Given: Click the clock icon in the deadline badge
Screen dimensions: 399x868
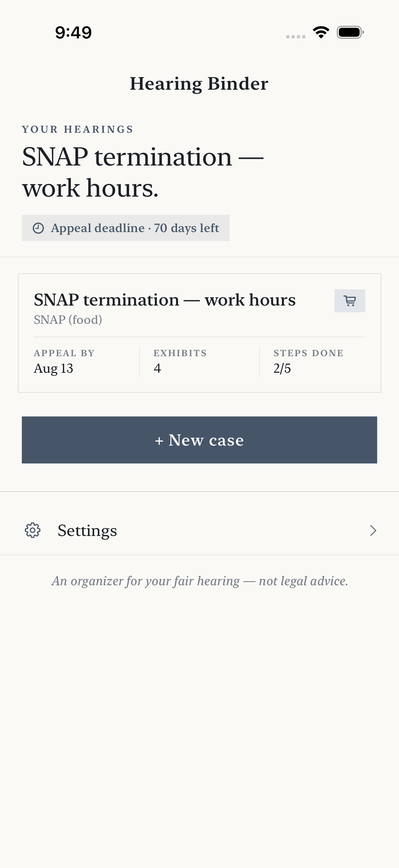Looking at the screenshot, I should (x=38, y=228).
